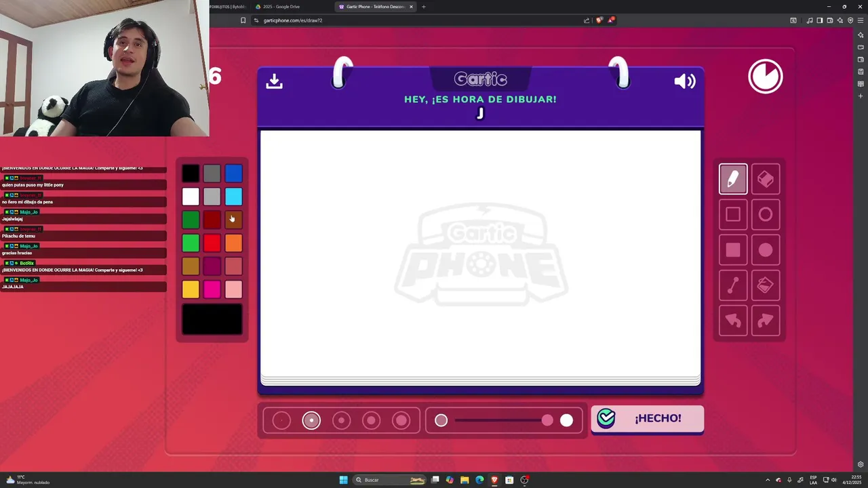Image resolution: width=868 pixels, height=488 pixels.
Task: Choose the empty circle shape tool
Action: pyautogui.click(x=766, y=215)
